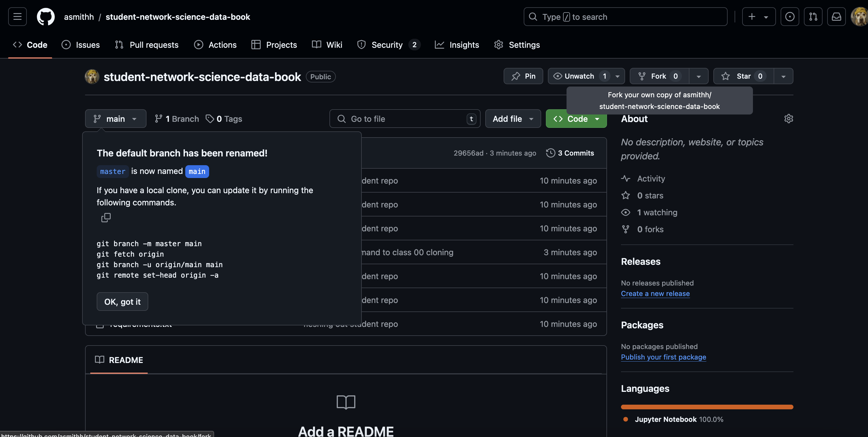This screenshot has width=868, height=437.
Task: Open the Issues shortcut icon in header
Action: point(789,17)
